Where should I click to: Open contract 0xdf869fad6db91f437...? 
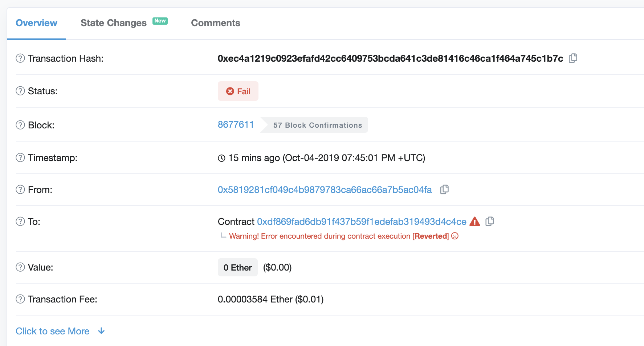(362, 221)
